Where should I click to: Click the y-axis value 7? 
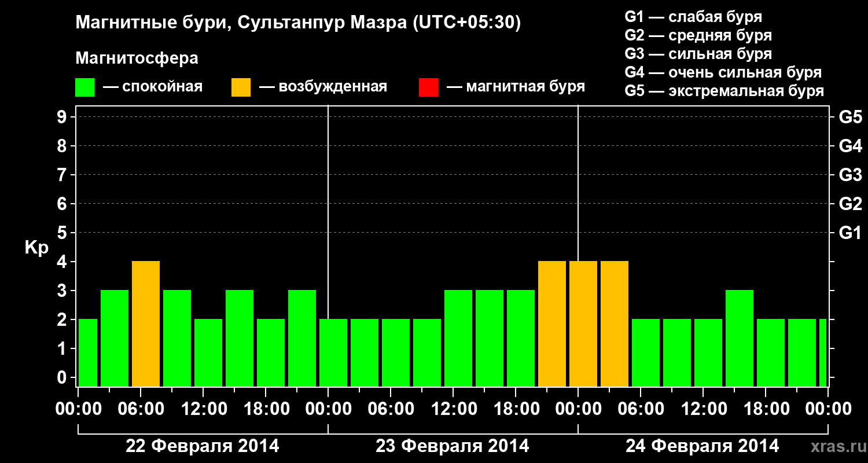[62, 175]
